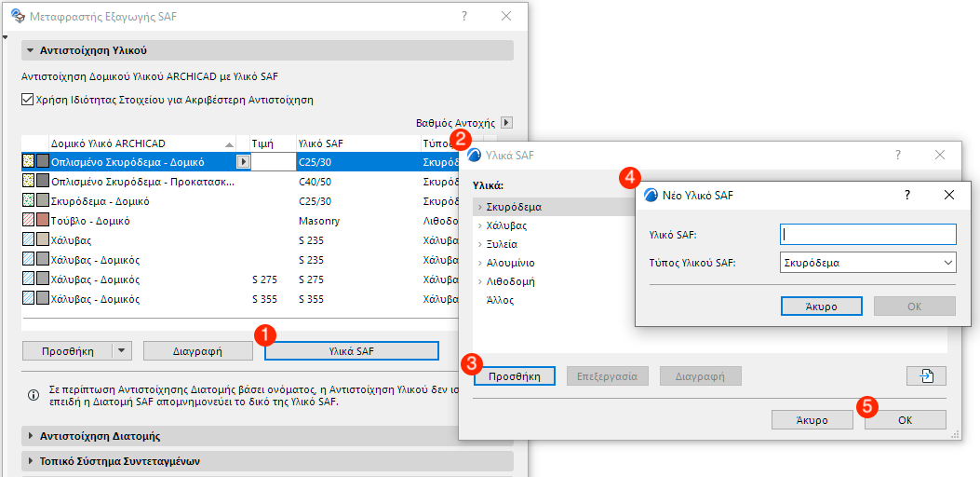Screen dimensions: 980x477
Task: Expand Ξυλεία in Υλικά list
Action: (x=480, y=244)
